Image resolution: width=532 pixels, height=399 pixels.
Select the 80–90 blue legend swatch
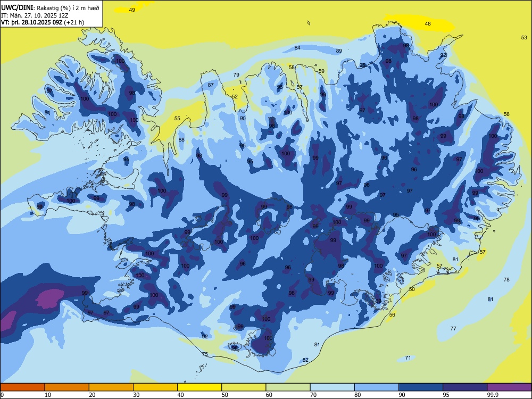pos(377,387)
